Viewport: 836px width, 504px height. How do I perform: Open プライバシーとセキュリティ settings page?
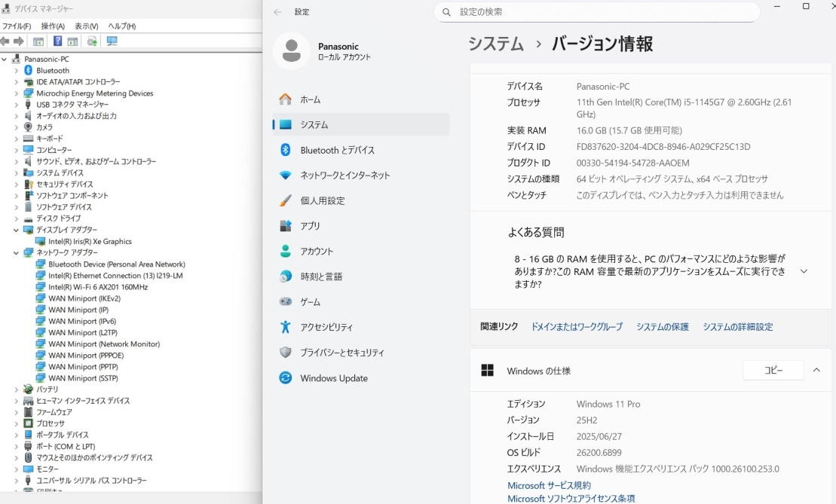click(x=341, y=353)
